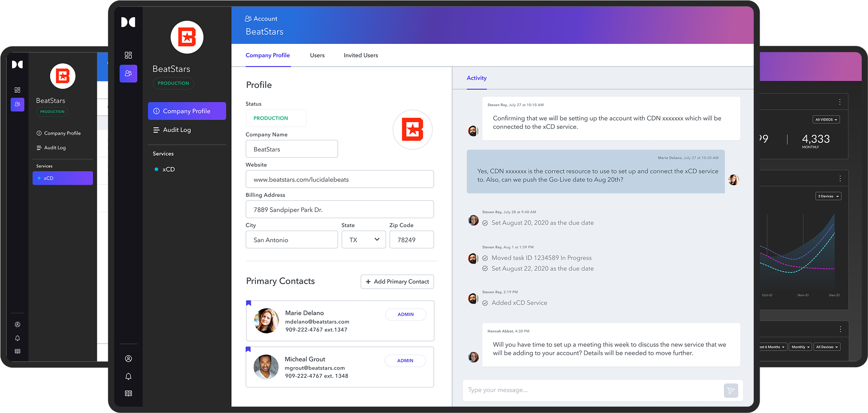Image resolution: width=868 pixels, height=413 pixels.
Task: Open the notifications bell in the center window sidebar
Action: (x=128, y=376)
